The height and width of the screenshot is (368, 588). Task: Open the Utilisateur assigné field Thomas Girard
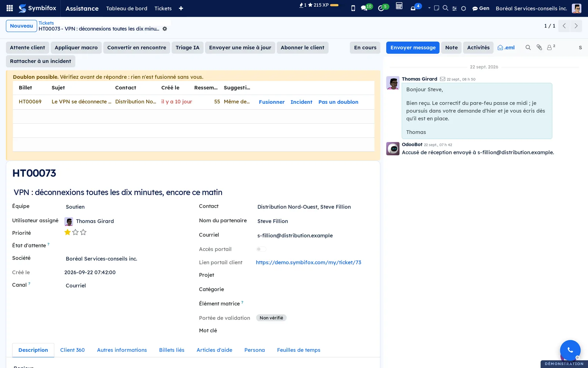point(126,221)
